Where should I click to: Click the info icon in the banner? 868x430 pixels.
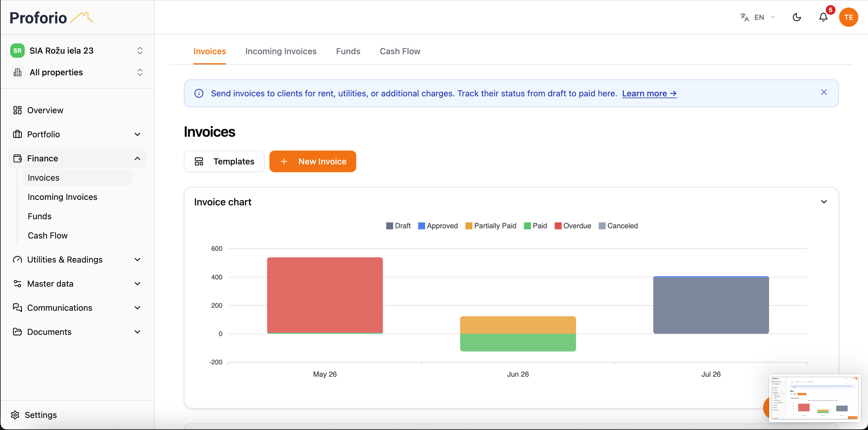(199, 93)
